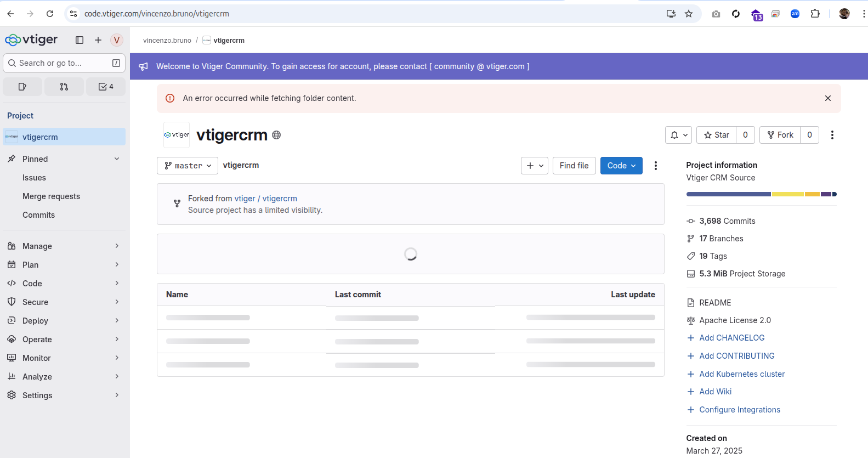Viewport: 868px width, 458px height.
Task: Star the vtigercrm project
Action: [x=717, y=135]
